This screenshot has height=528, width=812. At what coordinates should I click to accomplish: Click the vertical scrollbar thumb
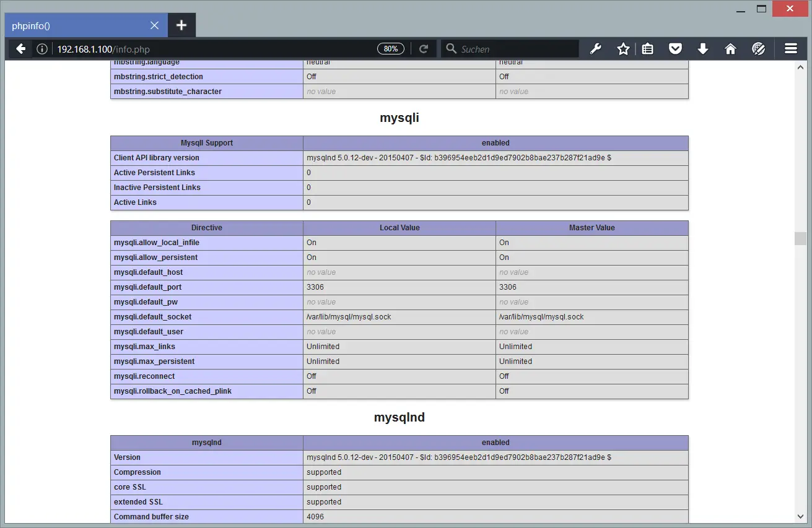click(x=800, y=239)
